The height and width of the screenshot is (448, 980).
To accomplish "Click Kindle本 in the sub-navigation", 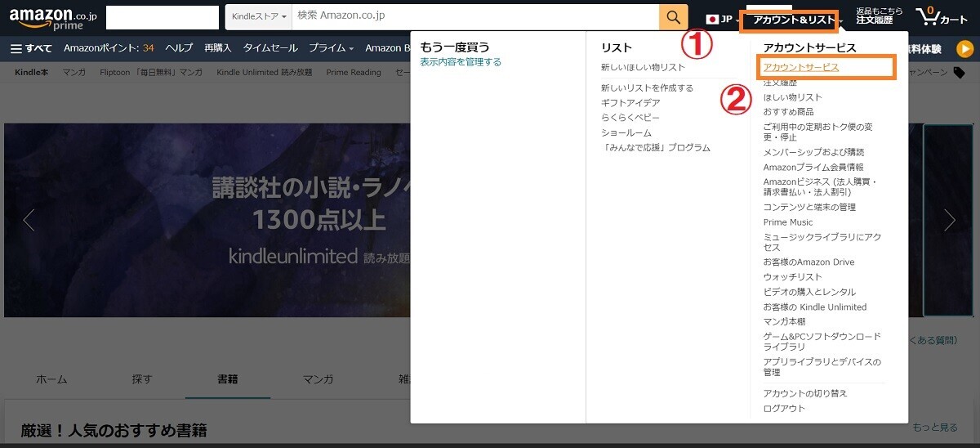I will pos(32,73).
